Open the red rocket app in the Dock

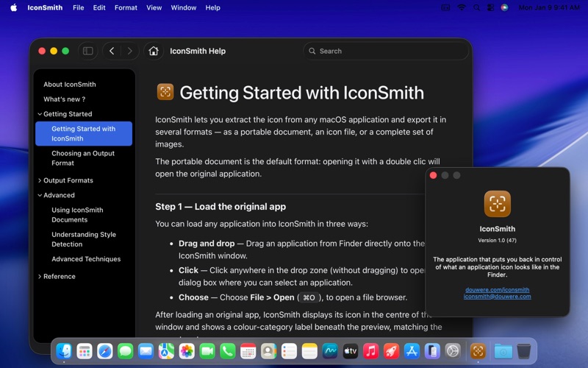[x=391, y=351]
